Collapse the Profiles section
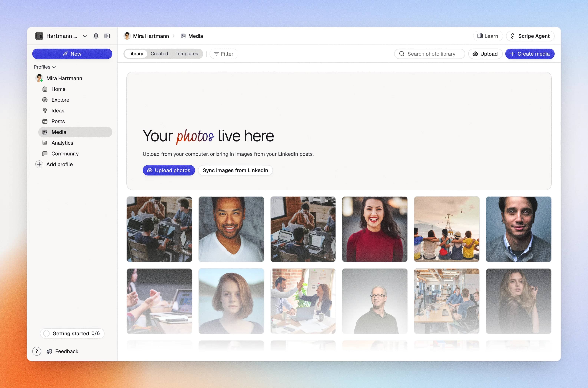This screenshot has height=388, width=588. click(x=45, y=67)
